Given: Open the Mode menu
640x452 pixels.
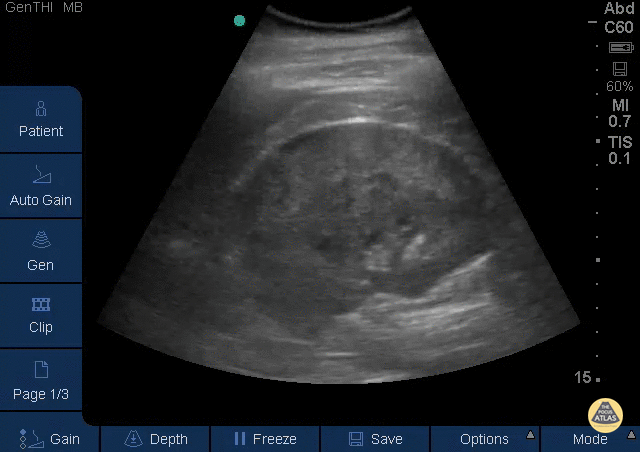Looking at the screenshot, I should pyautogui.click(x=590, y=439).
